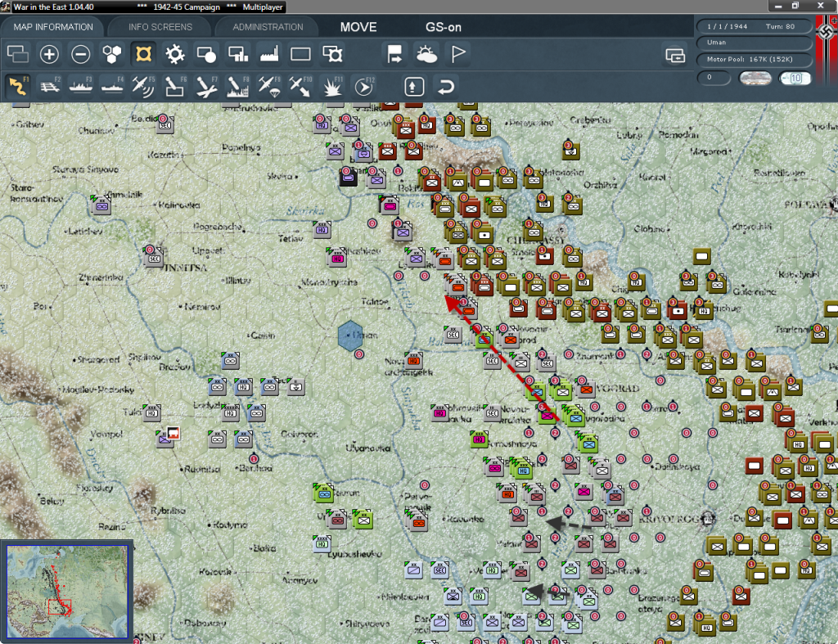
Task: Toggle the bar chart overlay icon
Action: pos(238,54)
